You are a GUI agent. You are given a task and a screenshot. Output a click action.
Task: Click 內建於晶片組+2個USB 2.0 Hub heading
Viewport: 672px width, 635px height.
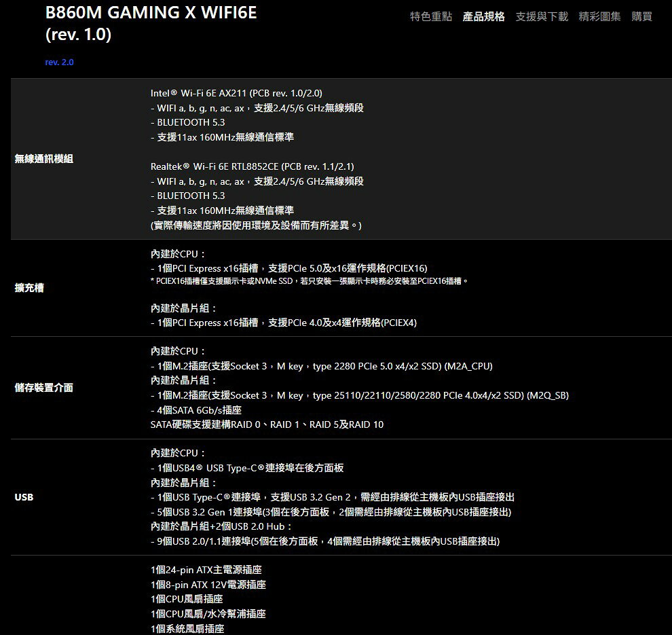[x=221, y=526]
